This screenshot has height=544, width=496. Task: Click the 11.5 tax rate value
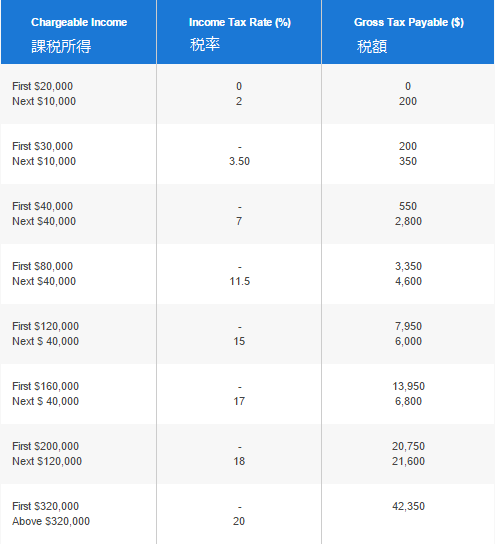(x=239, y=281)
